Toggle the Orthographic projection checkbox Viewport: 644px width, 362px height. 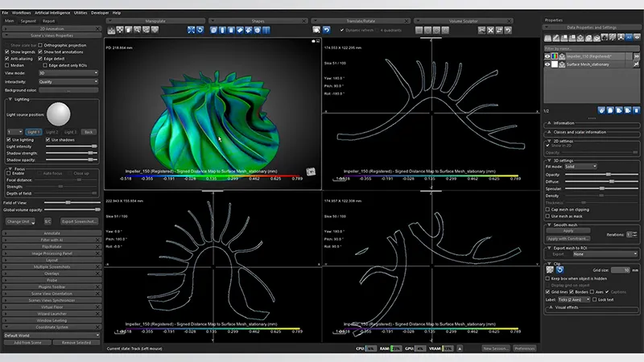coord(40,45)
